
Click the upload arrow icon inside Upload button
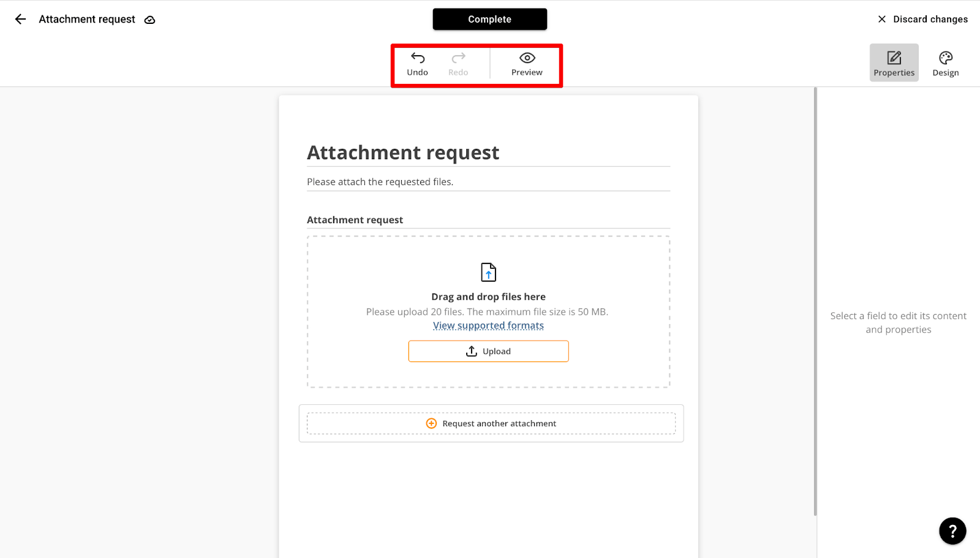tap(472, 351)
